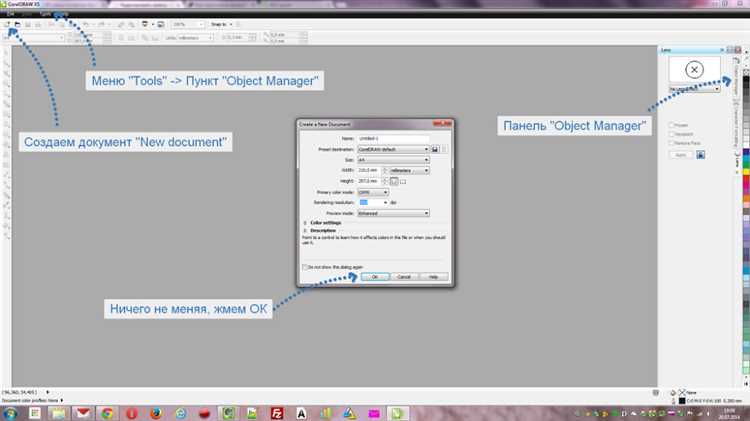Expand the Color settings section
The image size is (750, 421).
pos(305,223)
